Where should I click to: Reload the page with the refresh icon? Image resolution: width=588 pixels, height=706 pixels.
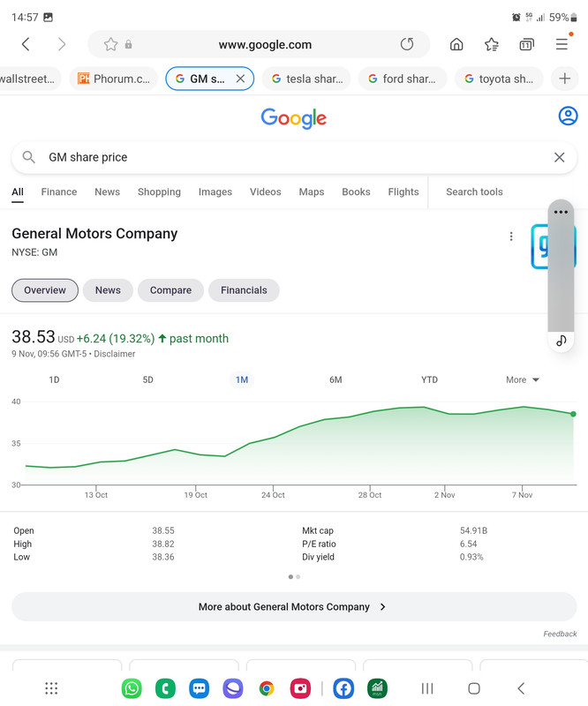407,44
